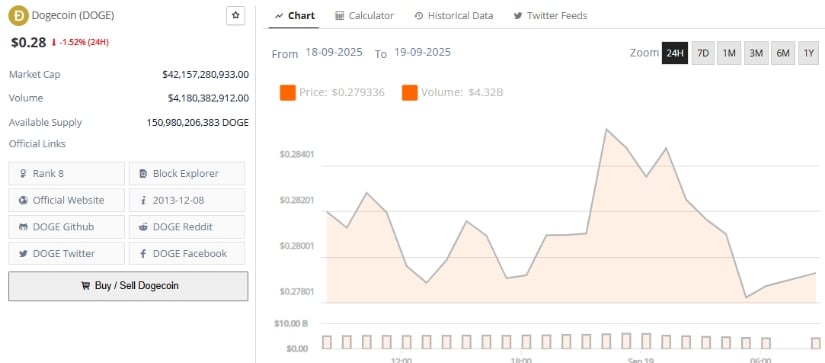Set chart zoom to 1M
Image resolution: width=825 pixels, height=363 pixels.
(729, 53)
